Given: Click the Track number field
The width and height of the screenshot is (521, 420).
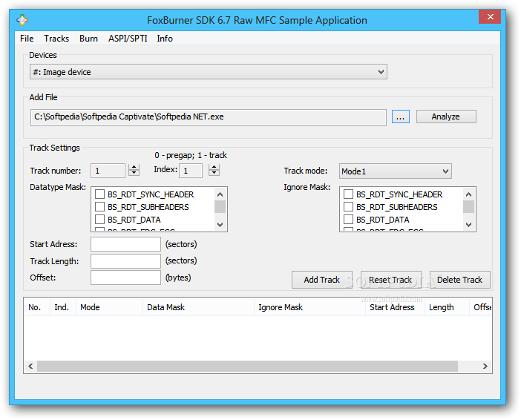Looking at the screenshot, I should pyautogui.click(x=108, y=171).
